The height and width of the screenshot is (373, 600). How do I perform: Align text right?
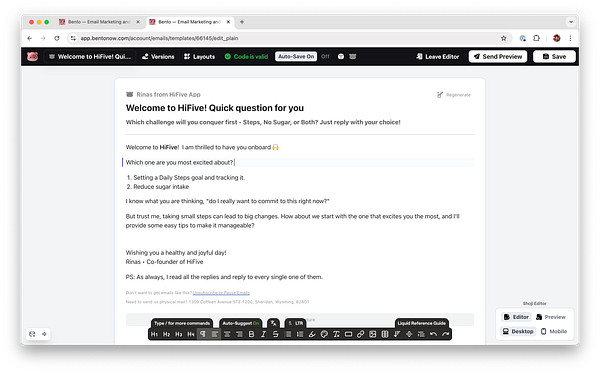coord(240,334)
